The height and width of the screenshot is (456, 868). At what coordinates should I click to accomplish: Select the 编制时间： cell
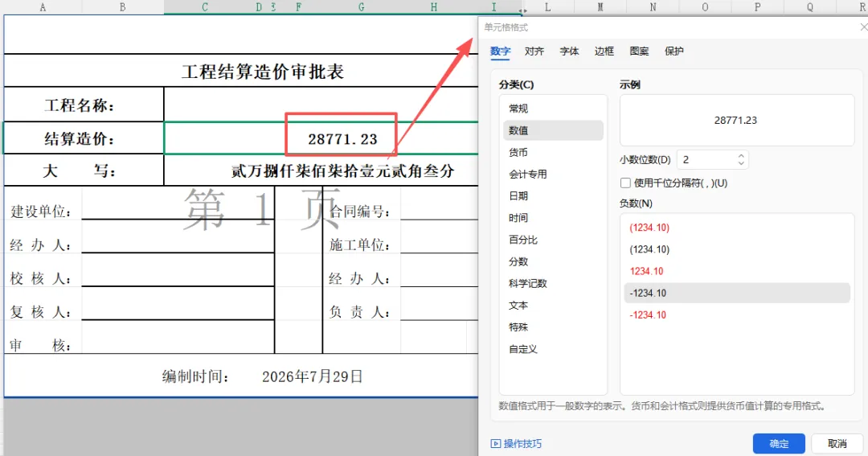[x=195, y=376]
